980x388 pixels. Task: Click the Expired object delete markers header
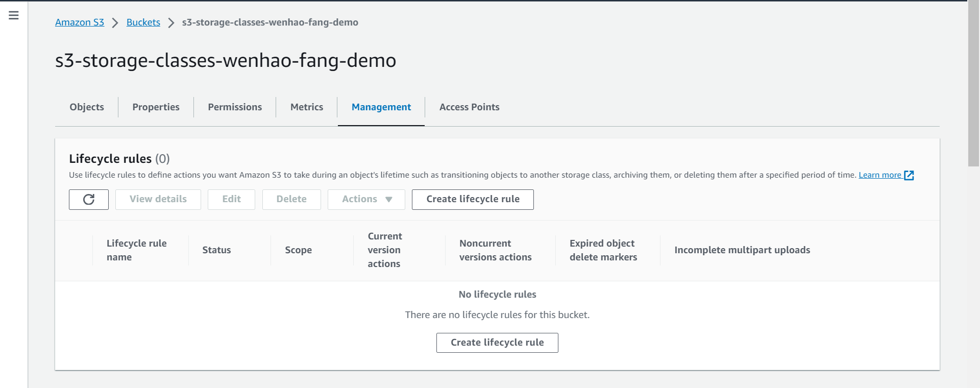coord(603,250)
